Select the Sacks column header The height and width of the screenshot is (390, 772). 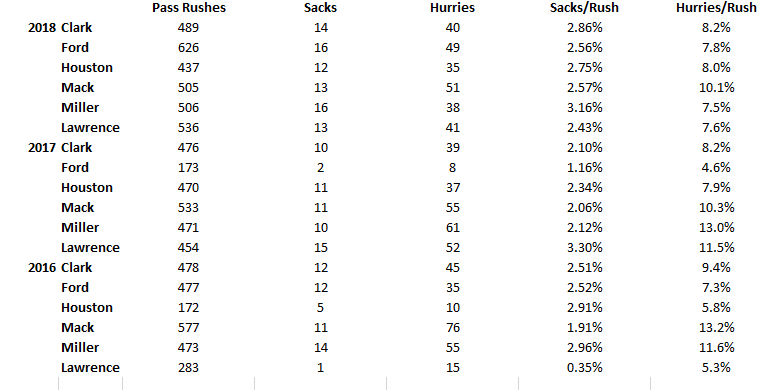tap(321, 8)
